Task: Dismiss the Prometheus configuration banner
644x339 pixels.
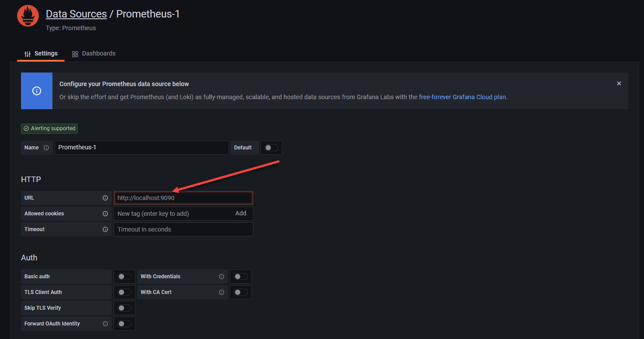Action: pos(619,83)
